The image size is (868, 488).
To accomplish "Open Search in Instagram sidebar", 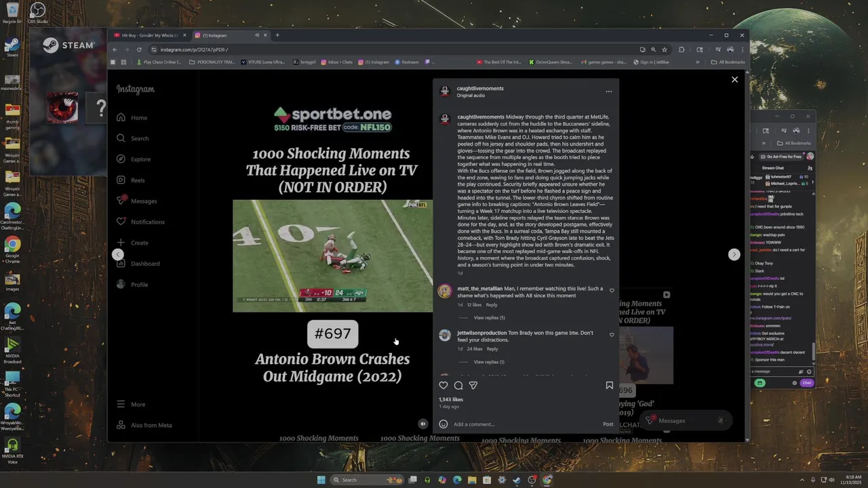I will click(132, 138).
